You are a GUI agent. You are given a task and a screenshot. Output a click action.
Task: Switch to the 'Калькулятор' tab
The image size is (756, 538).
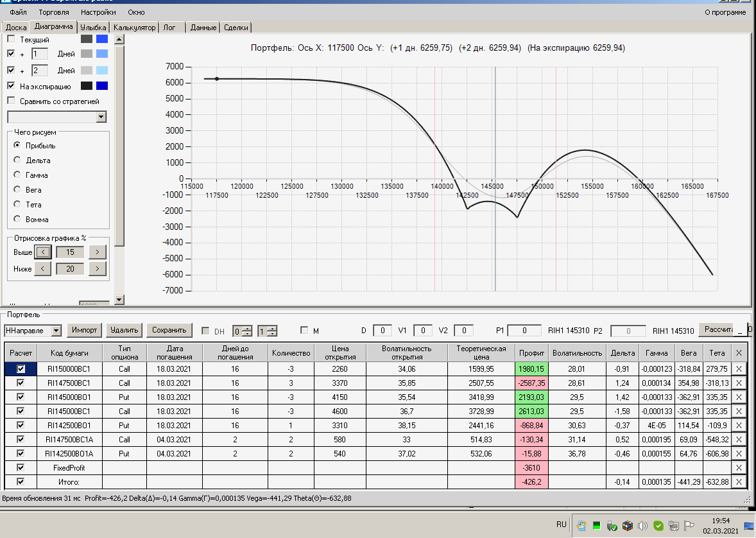[134, 28]
